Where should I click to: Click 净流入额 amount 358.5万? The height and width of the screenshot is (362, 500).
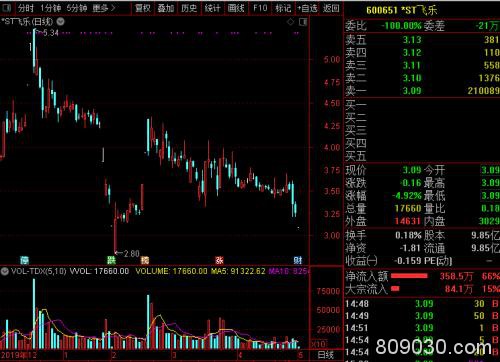456,276
